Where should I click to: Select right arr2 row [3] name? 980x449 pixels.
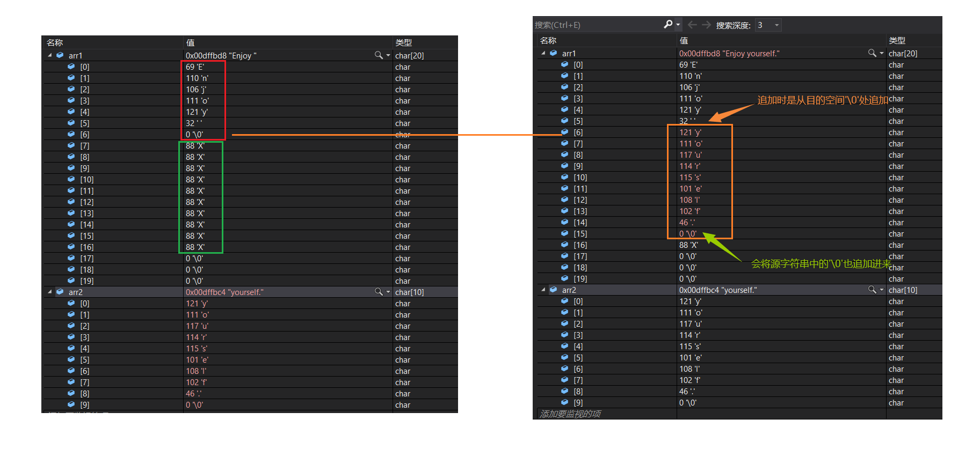(578, 335)
